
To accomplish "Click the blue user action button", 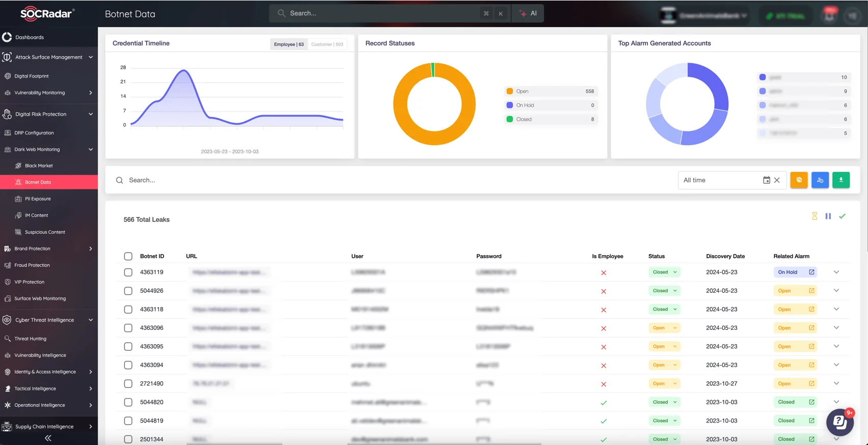I will [820, 180].
